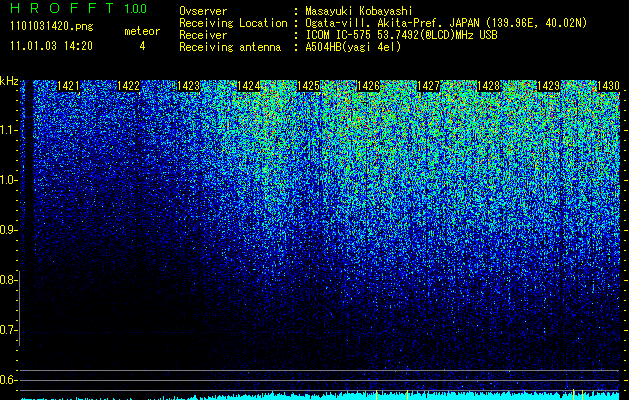Viewport: 629px width, 400px height.
Task: Click the 0.7 frequency axis label
Action: [x=8, y=330]
